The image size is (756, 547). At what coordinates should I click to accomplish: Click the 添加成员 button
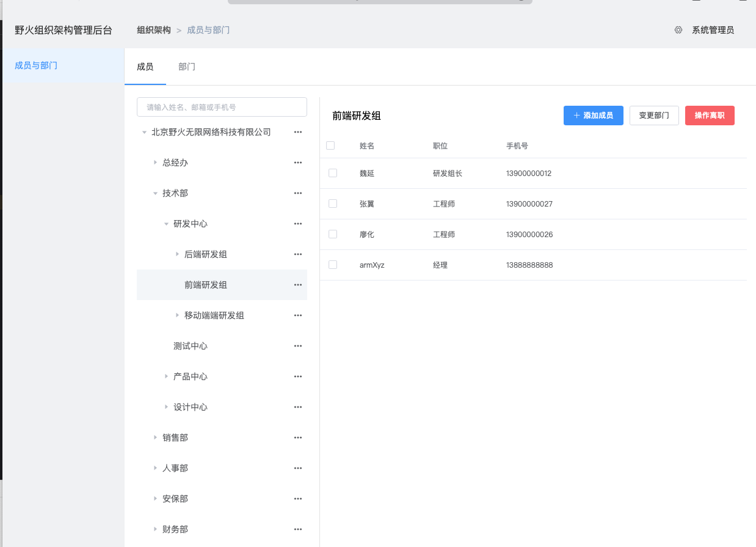click(593, 116)
